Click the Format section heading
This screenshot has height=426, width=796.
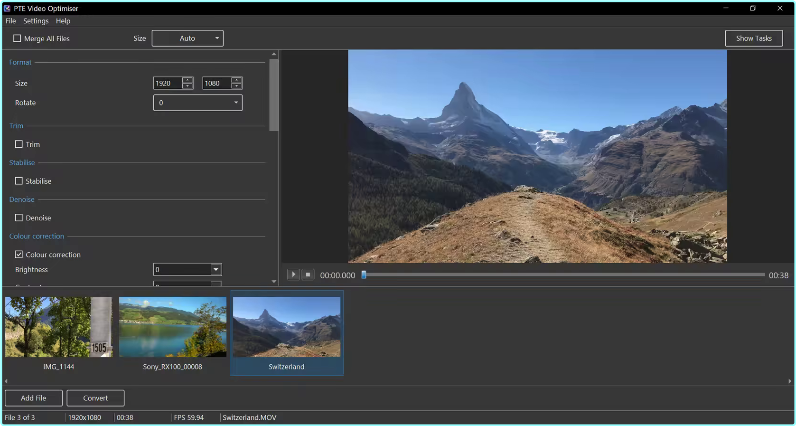tap(20, 62)
